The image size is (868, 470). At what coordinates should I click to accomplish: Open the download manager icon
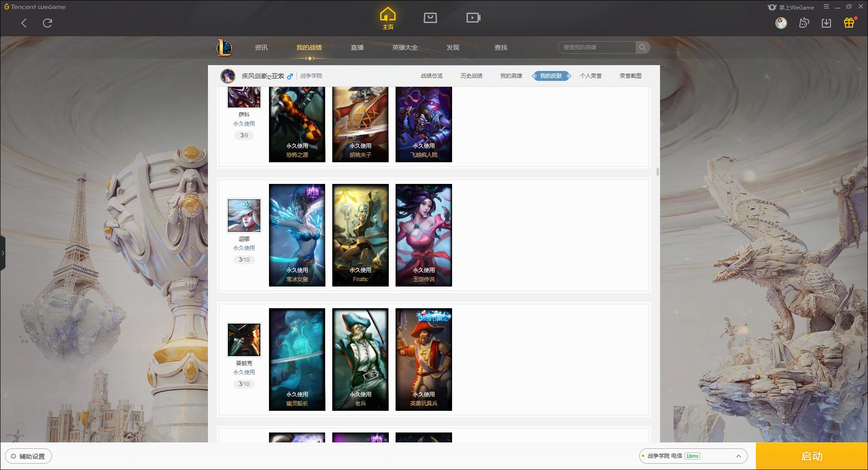826,23
